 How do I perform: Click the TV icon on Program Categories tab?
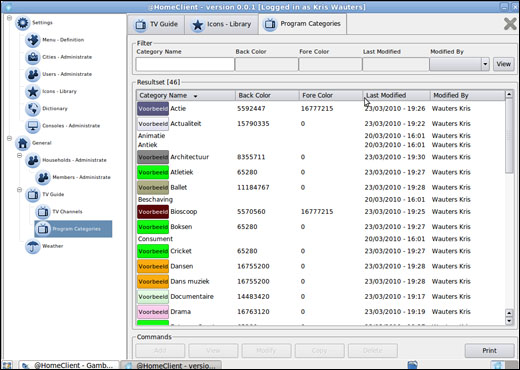(x=270, y=24)
